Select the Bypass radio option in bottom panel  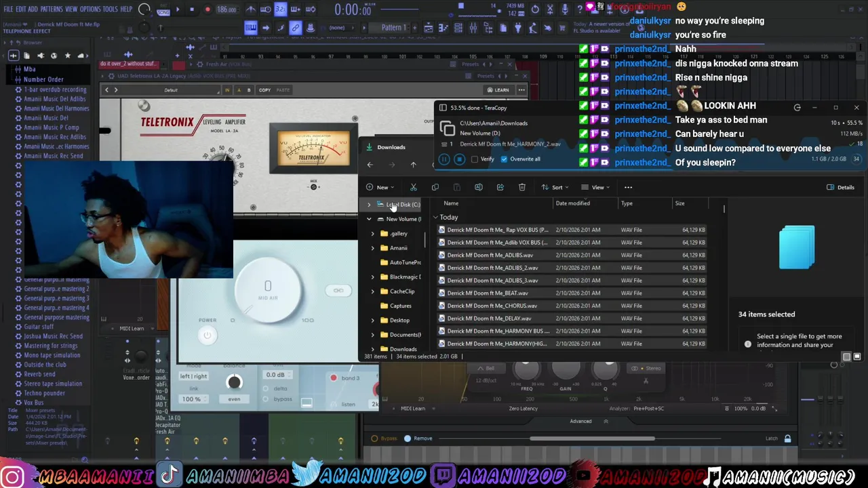click(375, 439)
